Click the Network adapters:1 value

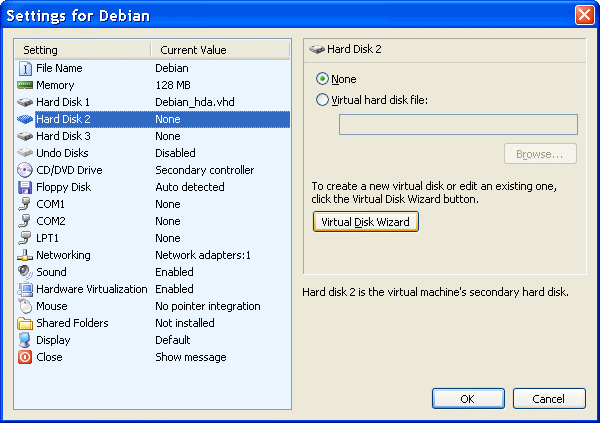coord(203,255)
